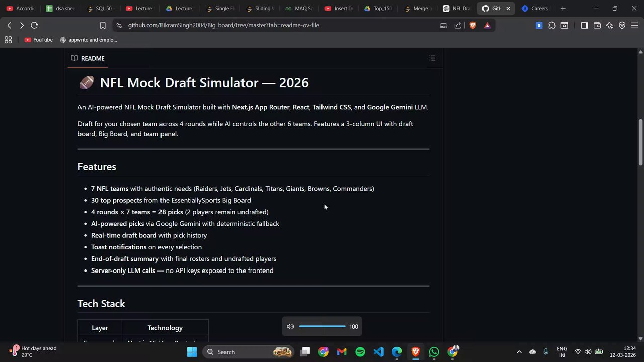The height and width of the screenshot is (362, 644).
Task: Click the tray microphone icon
Action: click(x=546, y=352)
